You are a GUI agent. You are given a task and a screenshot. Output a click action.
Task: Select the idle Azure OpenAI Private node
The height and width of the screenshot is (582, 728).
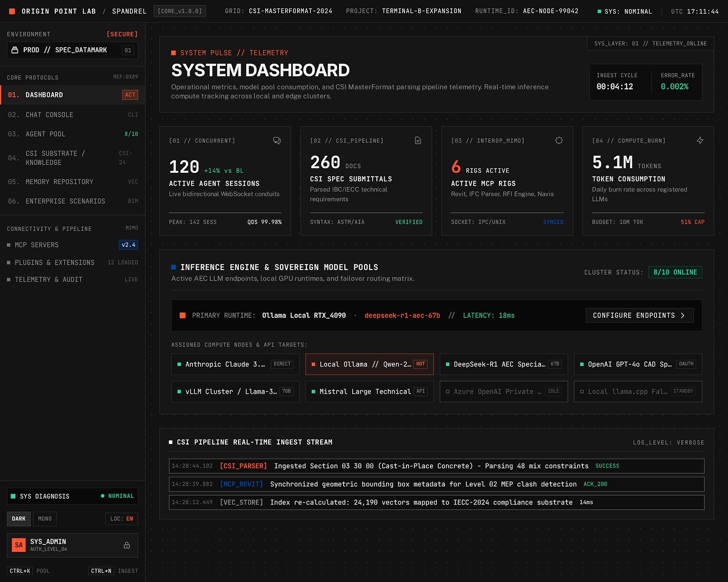(504, 391)
